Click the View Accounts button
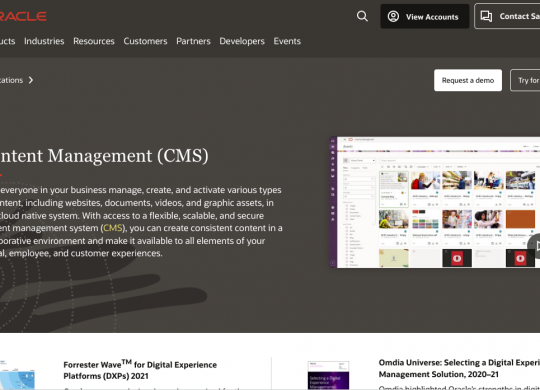The width and height of the screenshot is (540, 390). [425, 16]
